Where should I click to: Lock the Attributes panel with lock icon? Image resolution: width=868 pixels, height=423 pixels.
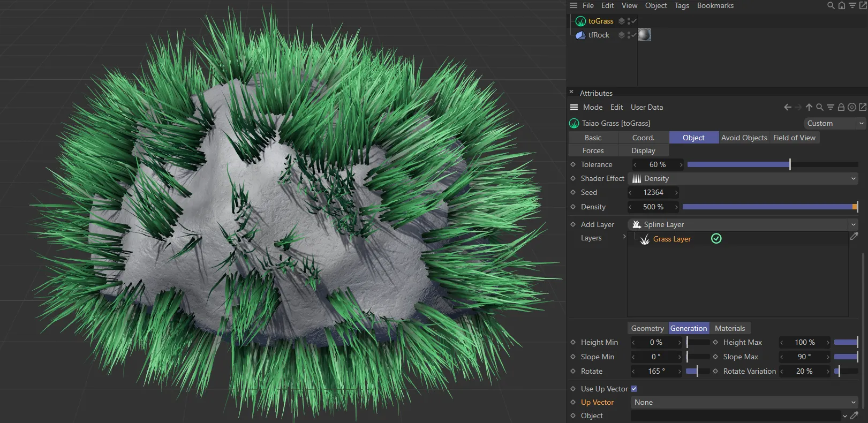pos(841,107)
